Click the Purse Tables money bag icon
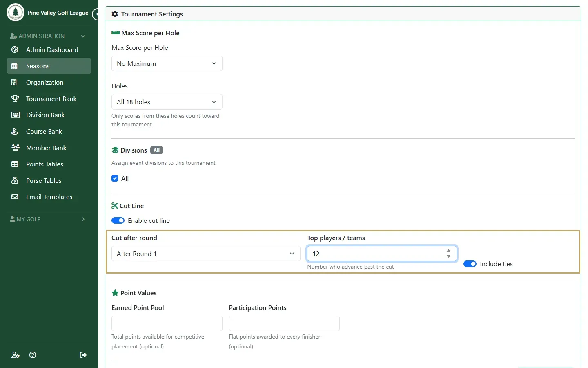The height and width of the screenshot is (368, 588). pos(15,180)
